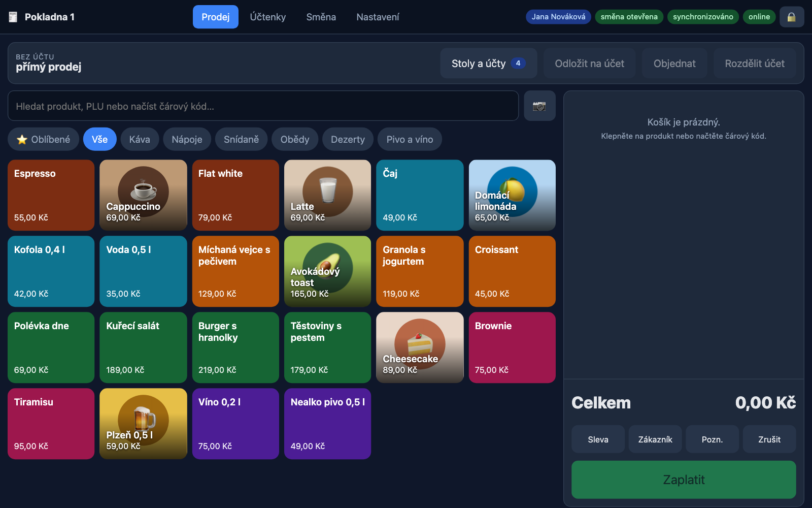The height and width of the screenshot is (508, 812).
Task: Add Latte to the cart
Action: point(327,195)
